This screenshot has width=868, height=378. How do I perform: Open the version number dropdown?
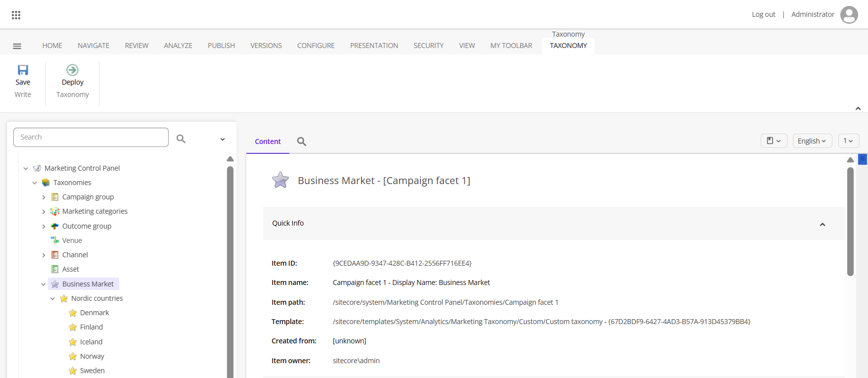(849, 141)
